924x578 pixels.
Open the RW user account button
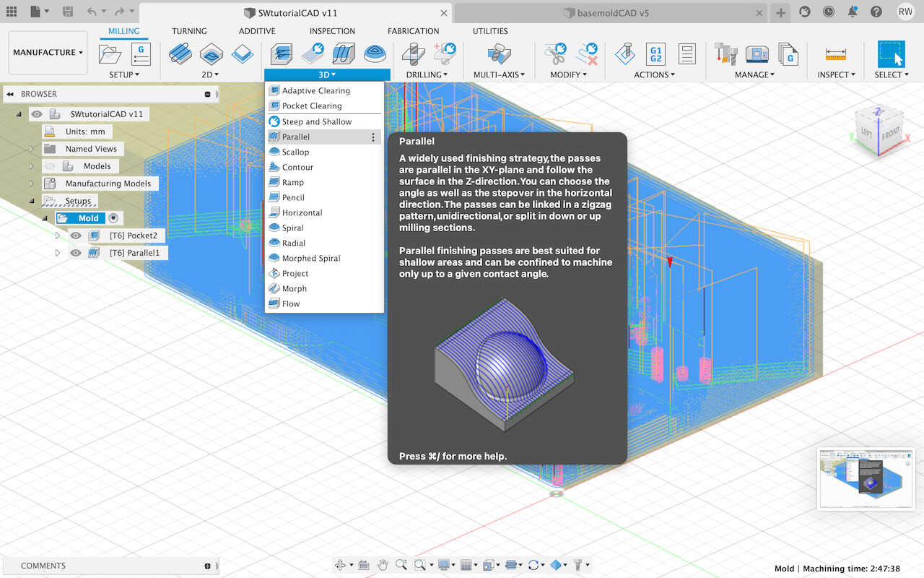click(x=905, y=12)
